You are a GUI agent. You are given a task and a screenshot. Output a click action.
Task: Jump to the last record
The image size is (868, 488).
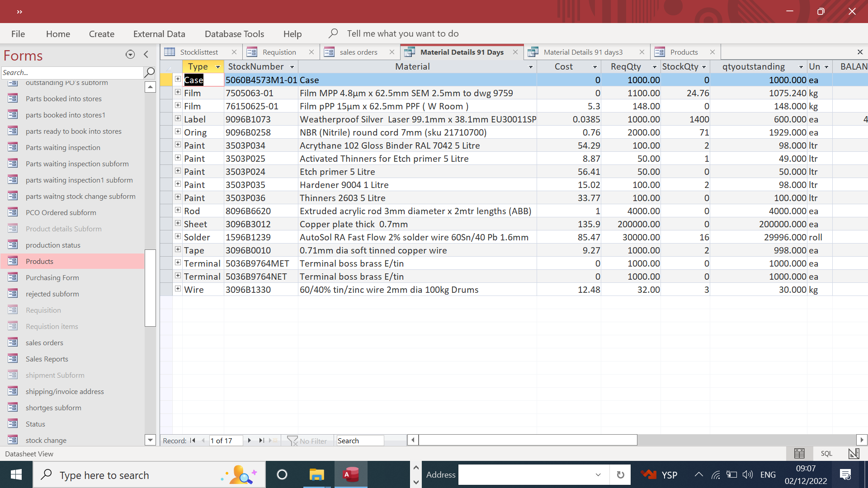(261, 441)
